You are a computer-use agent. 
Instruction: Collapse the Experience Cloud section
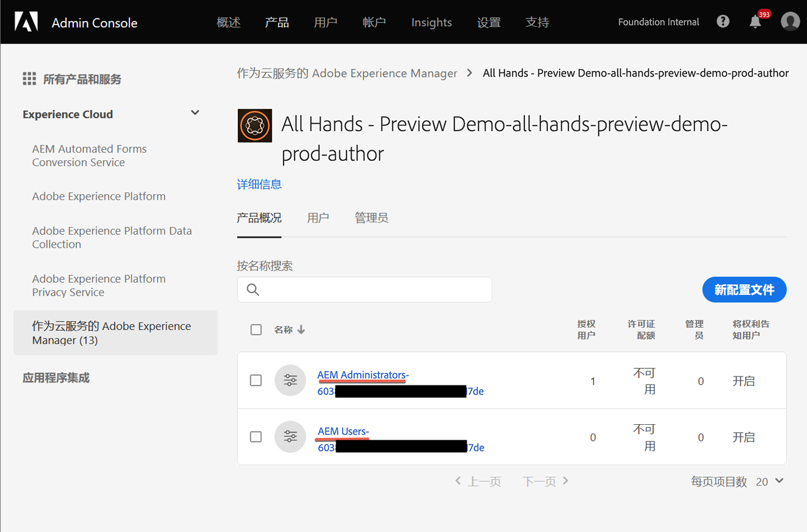coord(195,113)
